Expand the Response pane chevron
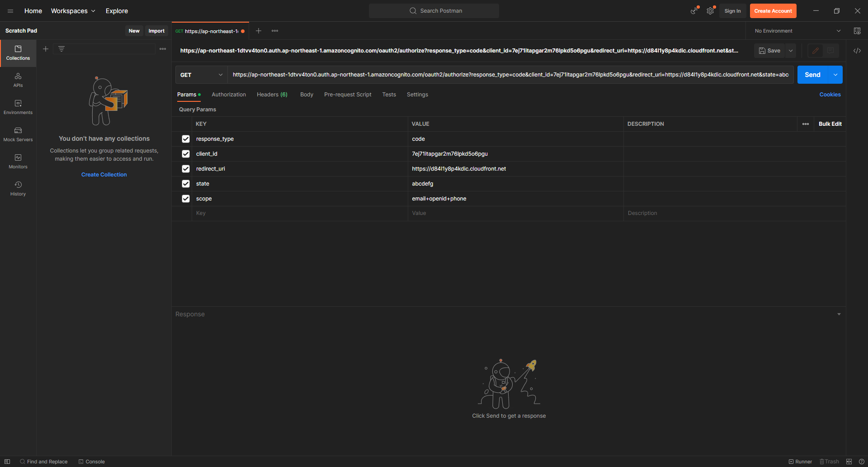868x467 pixels. [x=839, y=314]
